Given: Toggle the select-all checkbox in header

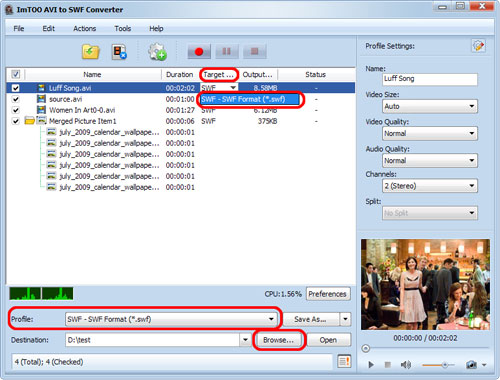Looking at the screenshot, I should 16,74.
